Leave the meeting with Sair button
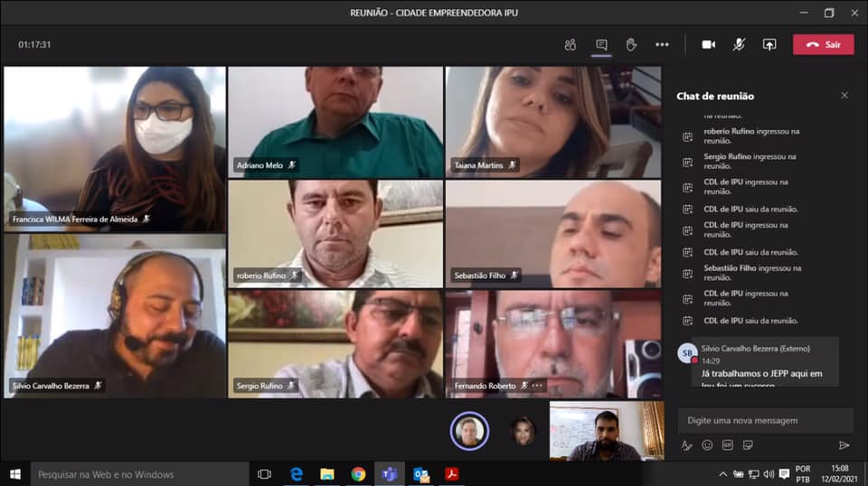This screenshot has height=486, width=868. [823, 45]
